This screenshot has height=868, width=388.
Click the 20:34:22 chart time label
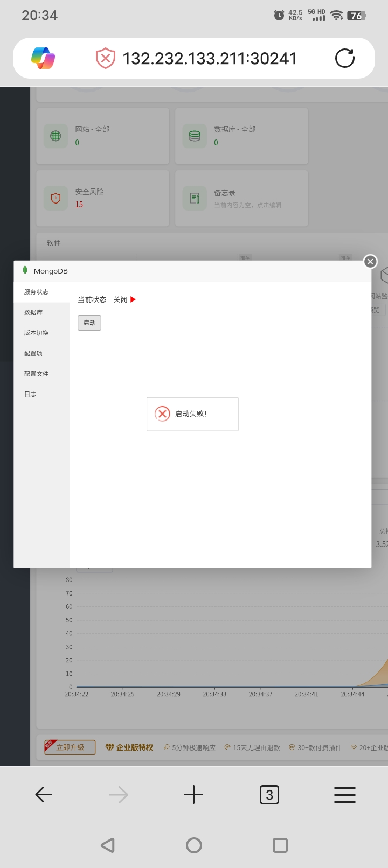(x=77, y=694)
